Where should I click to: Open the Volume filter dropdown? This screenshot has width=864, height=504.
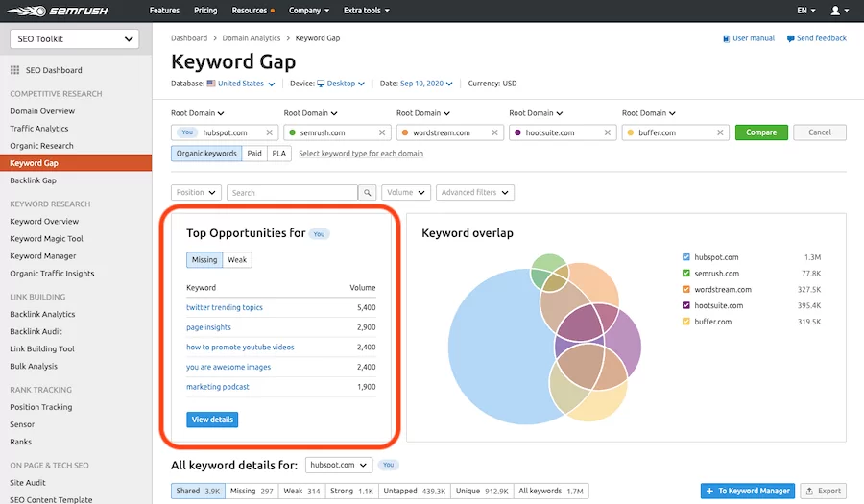tap(405, 192)
